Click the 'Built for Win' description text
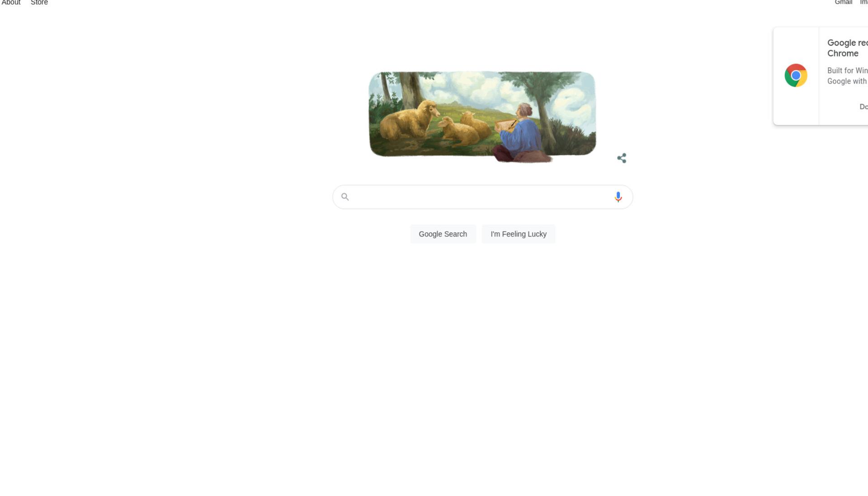Viewport: 868px width, 496px height. 848,71
